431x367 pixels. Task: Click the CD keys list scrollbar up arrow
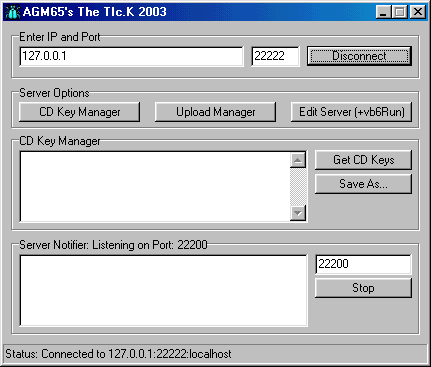298,160
